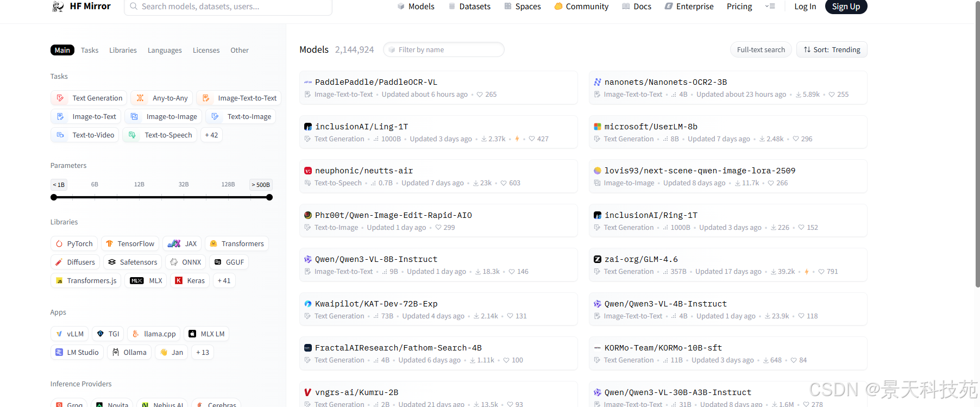Open the Spaces navigation item
The height and width of the screenshot is (407, 980).
pos(523,7)
